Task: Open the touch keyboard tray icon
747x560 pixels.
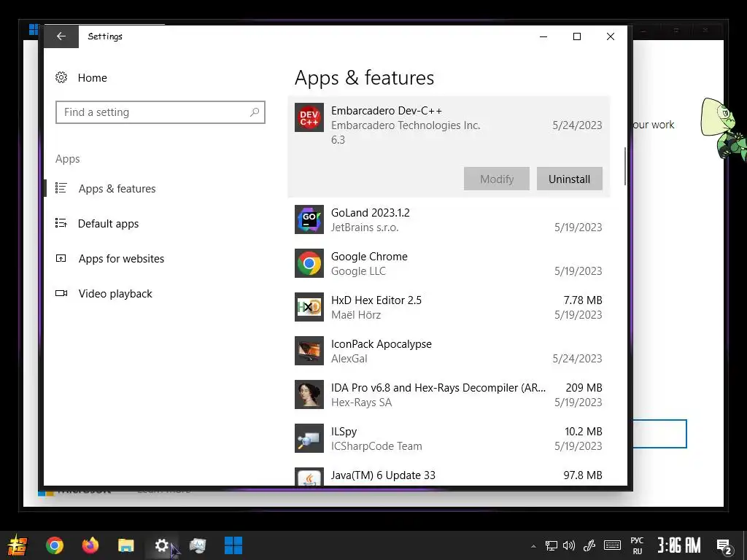Action: [x=612, y=545]
